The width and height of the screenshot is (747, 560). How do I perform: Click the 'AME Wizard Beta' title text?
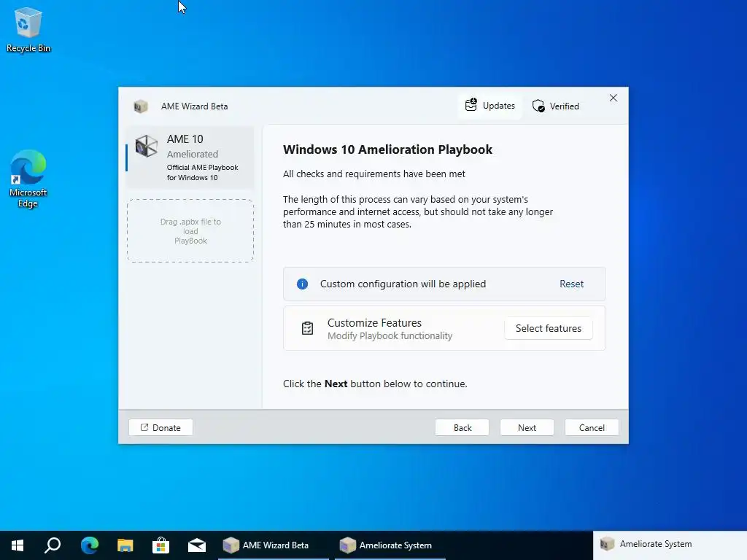[x=194, y=106]
